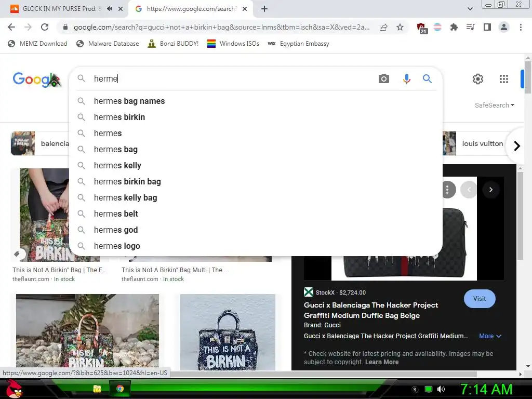Click the louis vuitton related chip

click(x=476, y=143)
